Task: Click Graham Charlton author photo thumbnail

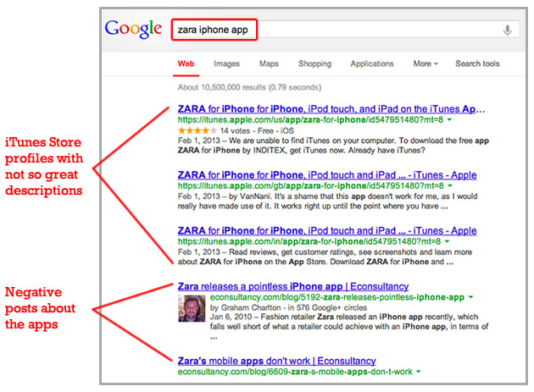Action: pyautogui.click(x=192, y=308)
